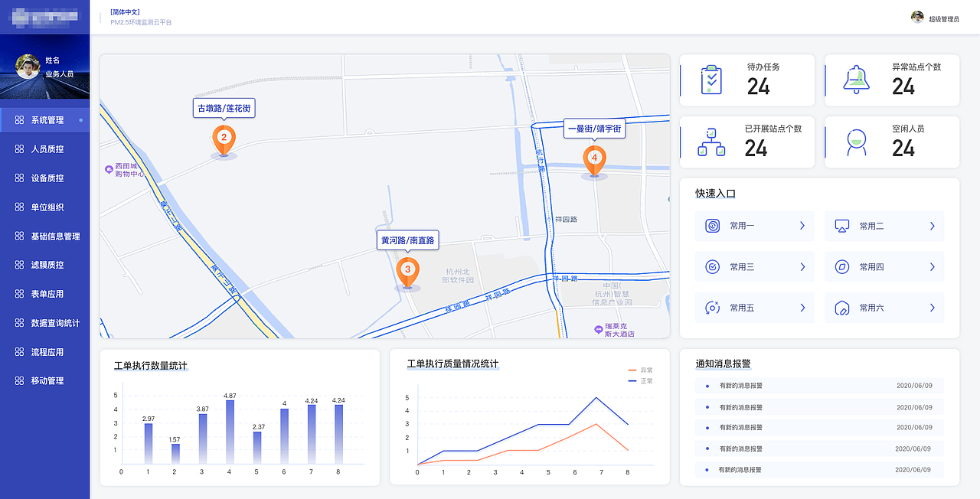Click the 一曼街/靖宇街 map label
Image resolution: width=980 pixels, height=499 pixels.
coord(595,129)
